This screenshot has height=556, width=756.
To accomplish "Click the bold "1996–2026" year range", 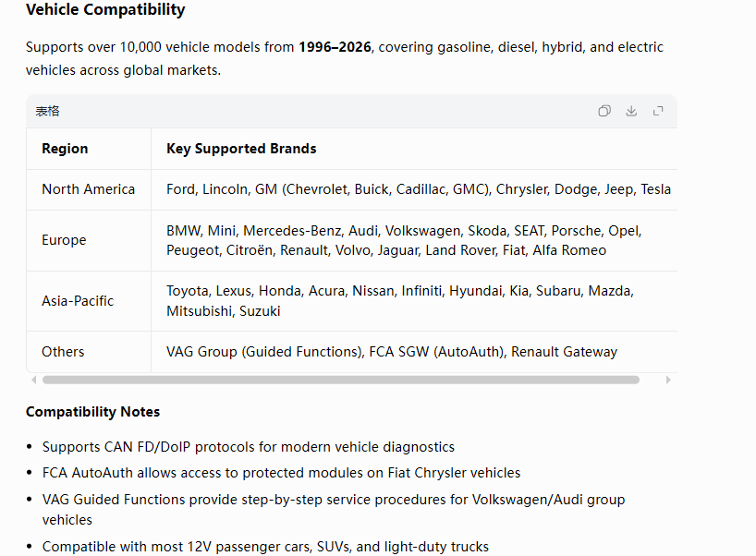I will point(335,47).
